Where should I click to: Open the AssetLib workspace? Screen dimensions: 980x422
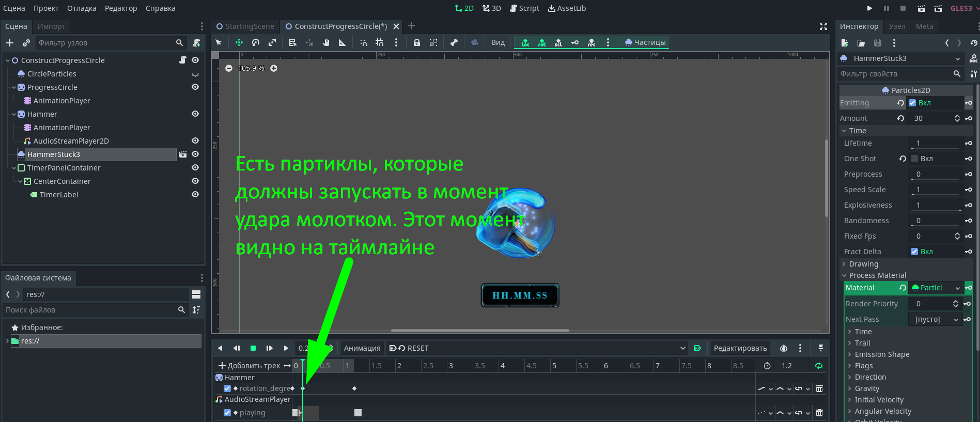[x=567, y=8]
